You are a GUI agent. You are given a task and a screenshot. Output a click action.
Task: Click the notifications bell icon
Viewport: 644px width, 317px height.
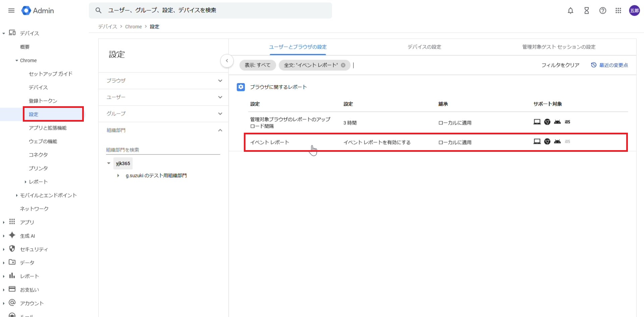(570, 11)
